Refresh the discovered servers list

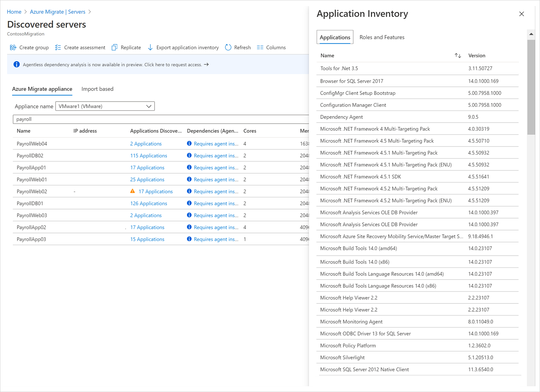tap(228, 47)
